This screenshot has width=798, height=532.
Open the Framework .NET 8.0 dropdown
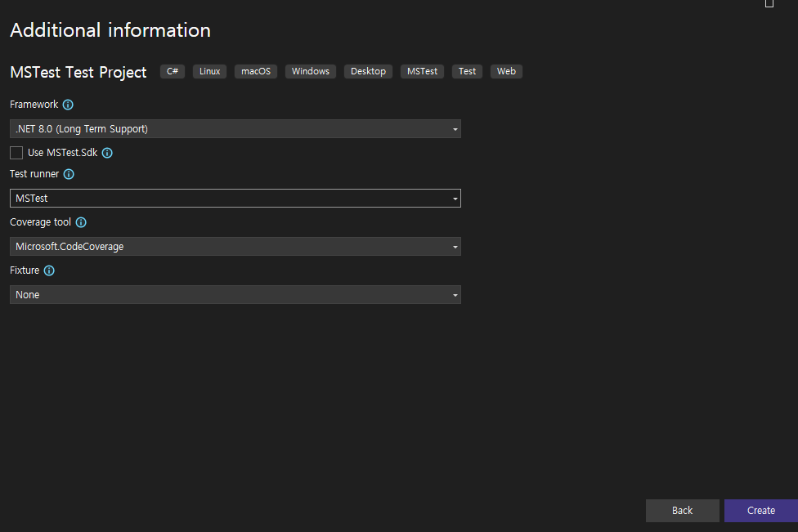[235, 128]
